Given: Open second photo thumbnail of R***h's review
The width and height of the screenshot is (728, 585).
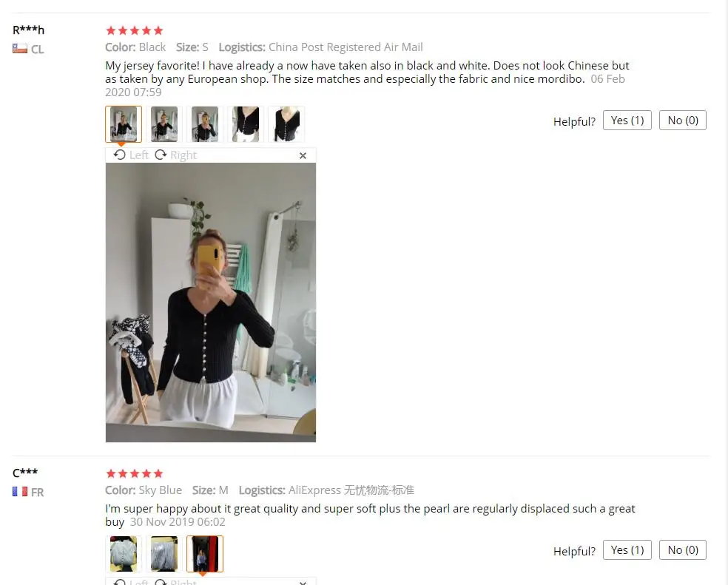Looking at the screenshot, I should pos(164,124).
